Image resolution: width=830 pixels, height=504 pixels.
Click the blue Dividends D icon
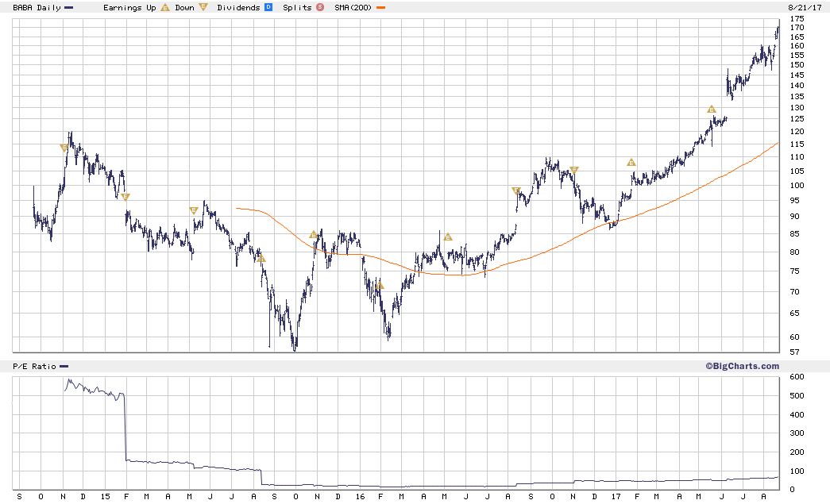coord(268,7)
